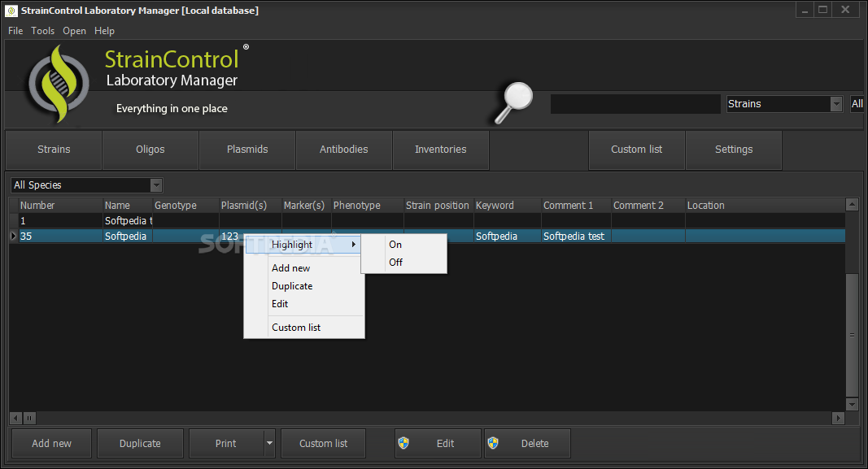Screen dimensions: 868x469
Task: Click the horizontal scrollbar right arrow
Action: (838, 418)
